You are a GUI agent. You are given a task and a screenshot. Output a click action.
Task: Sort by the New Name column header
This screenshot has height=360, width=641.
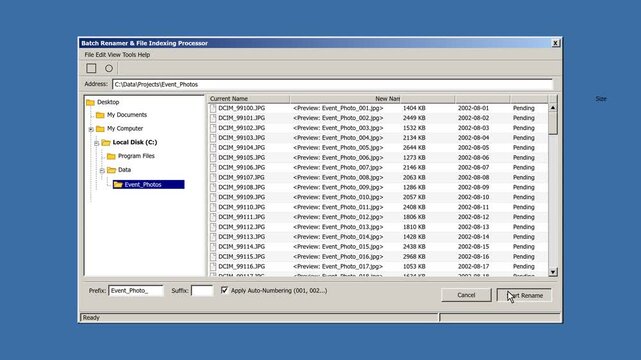[345, 99]
